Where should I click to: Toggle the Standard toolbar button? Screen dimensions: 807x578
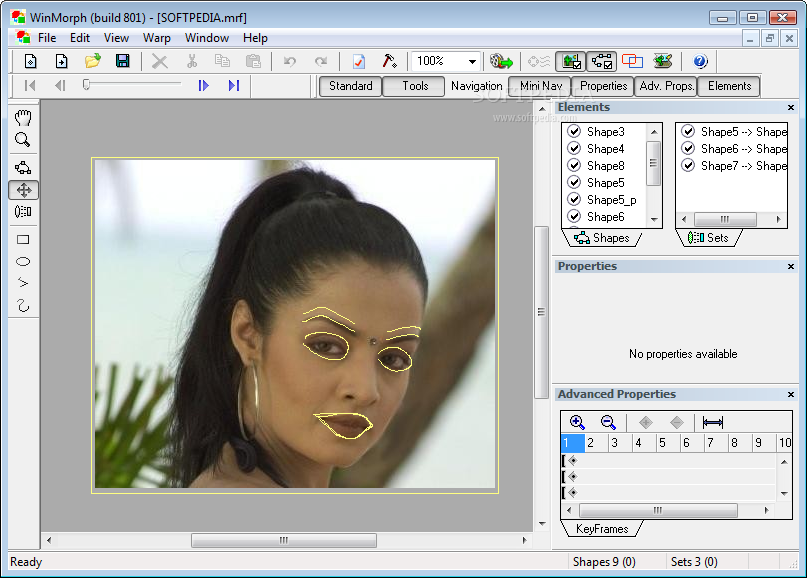[x=350, y=86]
